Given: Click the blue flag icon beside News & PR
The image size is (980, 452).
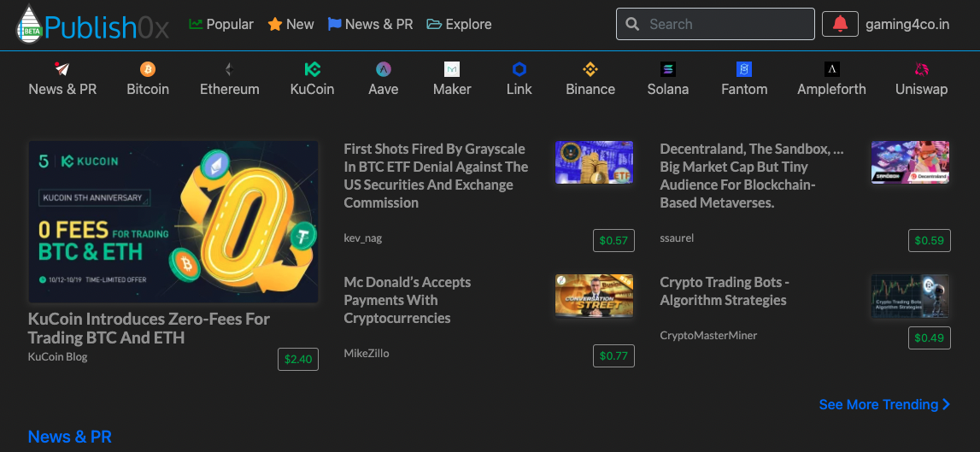Looking at the screenshot, I should [335, 25].
